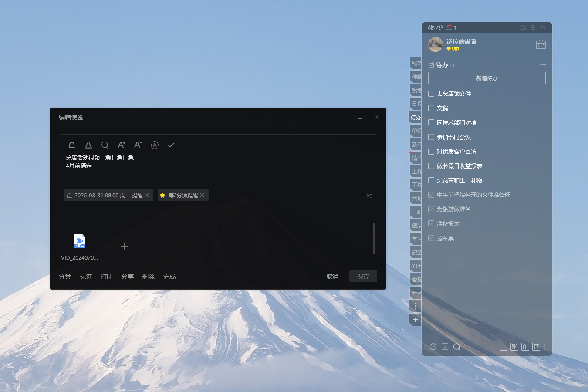This screenshot has height=392, width=588.
Task: Decrease font size with the A- icon
Action: click(x=138, y=145)
